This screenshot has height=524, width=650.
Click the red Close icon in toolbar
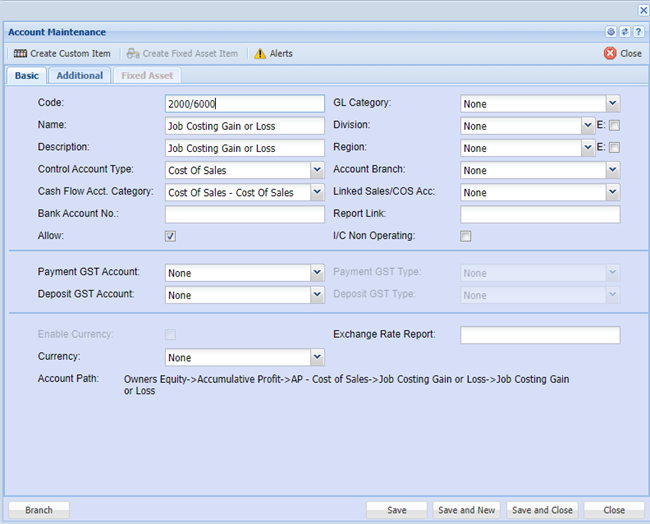pyautogui.click(x=610, y=53)
